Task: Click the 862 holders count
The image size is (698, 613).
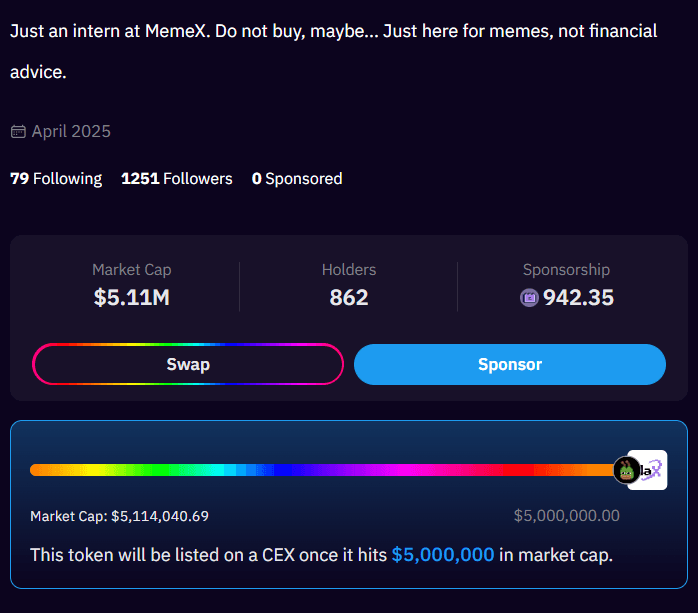Action: coord(348,297)
